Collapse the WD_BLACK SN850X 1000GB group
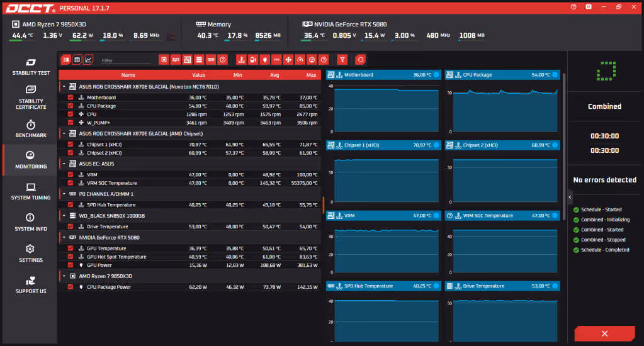The height and width of the screenshot is (346, 644). pos(64,216)
